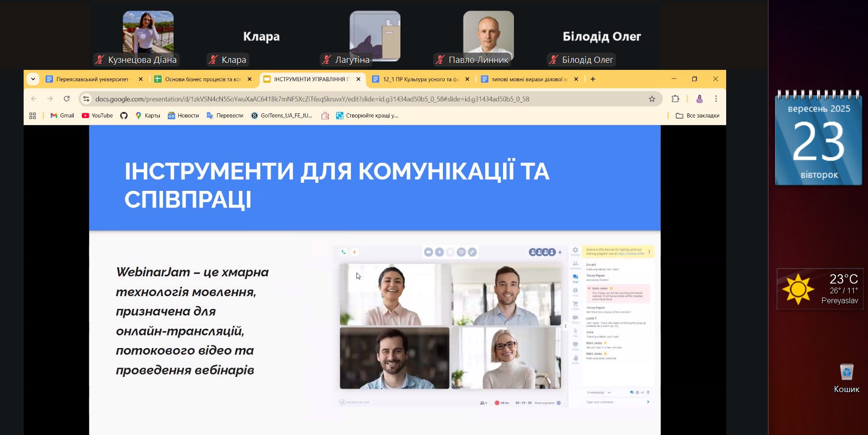Viewport: 868px width, 435px height.
Task: Open a new browser tab
Action: click(x=593, y=79)
